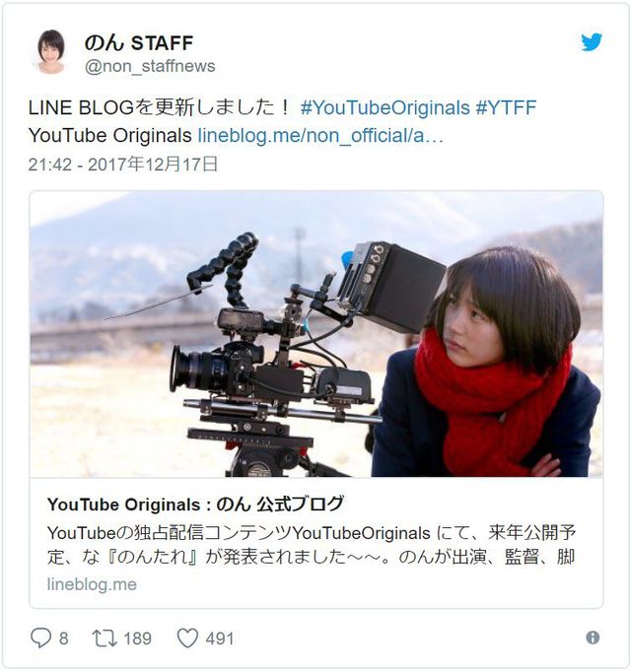Open the camera photo card image
This screenshot has width=631, height=672.
pyautogui.click(x=316, y=334)
